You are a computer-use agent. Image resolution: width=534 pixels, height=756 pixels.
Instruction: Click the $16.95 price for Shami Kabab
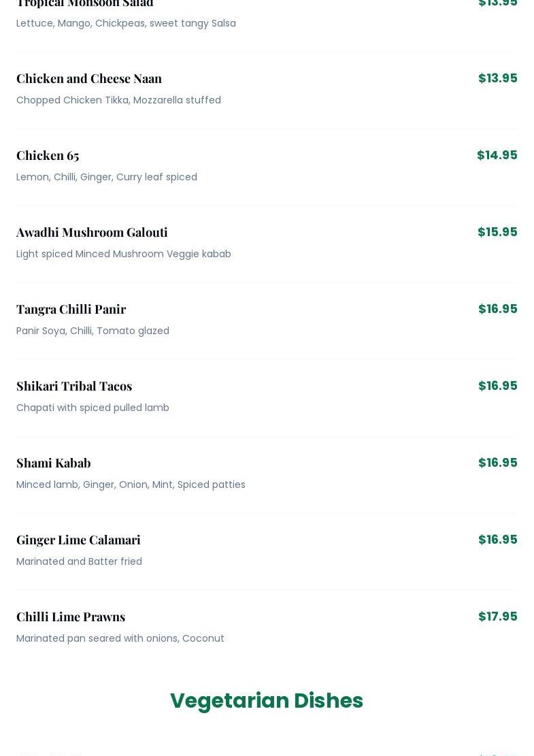point(497,462)
